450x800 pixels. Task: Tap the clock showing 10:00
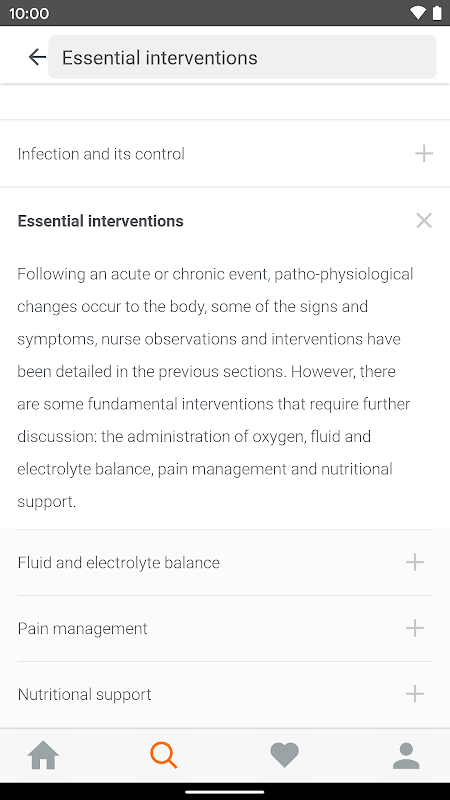pyautogui.click(x=29, y=13)
